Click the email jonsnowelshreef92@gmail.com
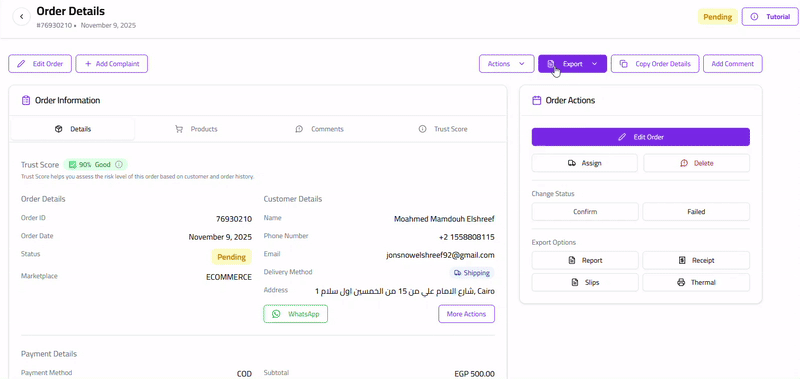800x379 pixels. [440, 255]
